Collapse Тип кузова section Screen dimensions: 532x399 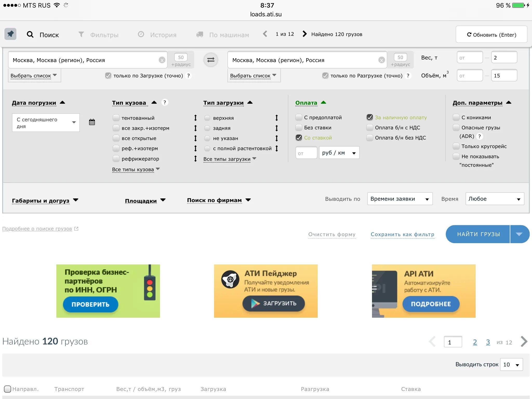coord(134,103)
